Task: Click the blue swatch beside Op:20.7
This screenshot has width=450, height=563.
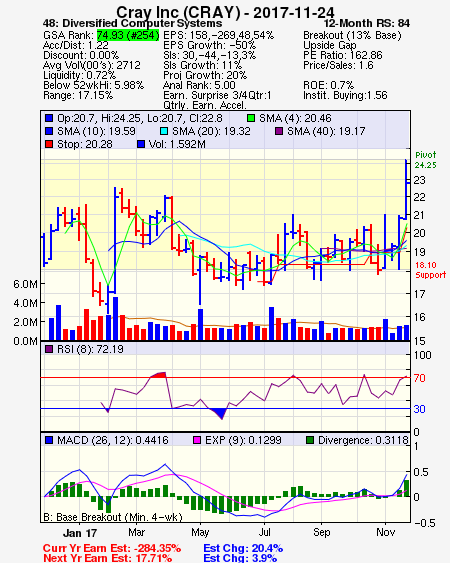Action: tap(49, 118)
